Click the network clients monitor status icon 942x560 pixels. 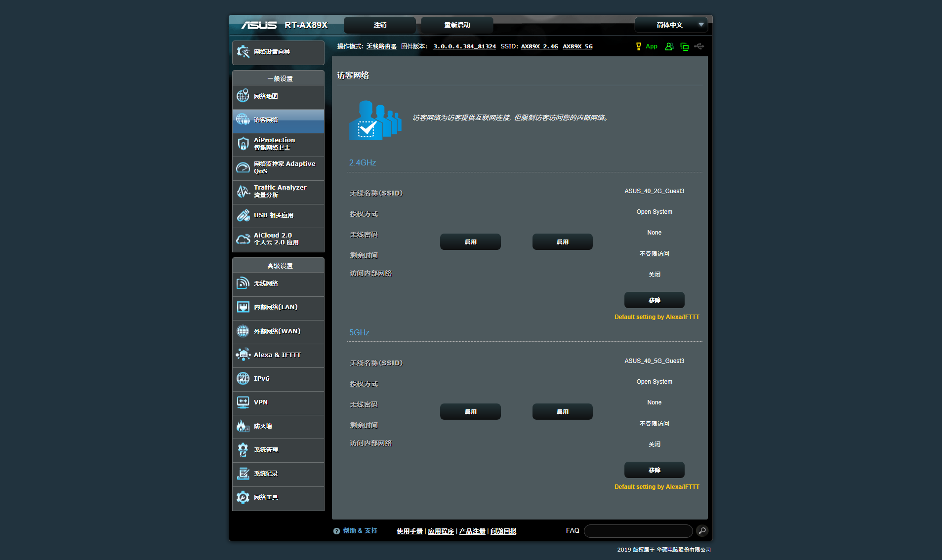[x=685, y=46]
